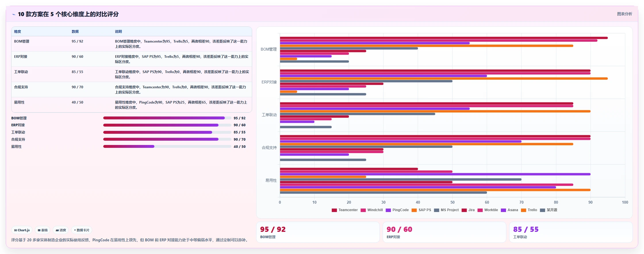Click the 100 tick on the chart x-axis

(625, 203)
